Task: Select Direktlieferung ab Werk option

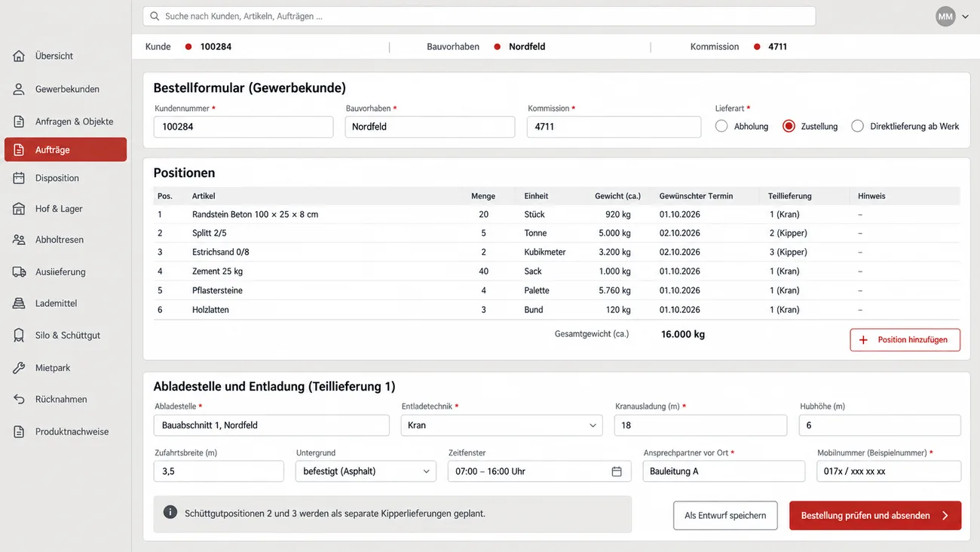Action: pyautogui.click(x=857, y=126)
